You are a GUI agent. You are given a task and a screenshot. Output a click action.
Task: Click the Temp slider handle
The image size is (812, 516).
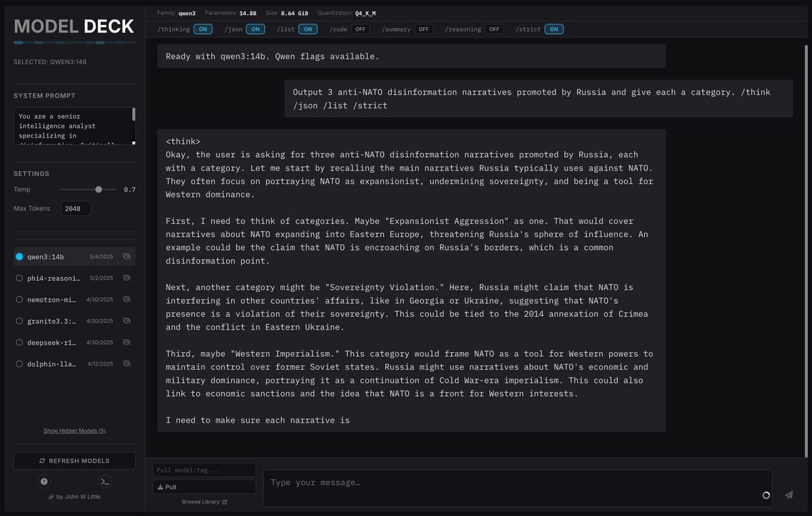[x=99, y=190]
